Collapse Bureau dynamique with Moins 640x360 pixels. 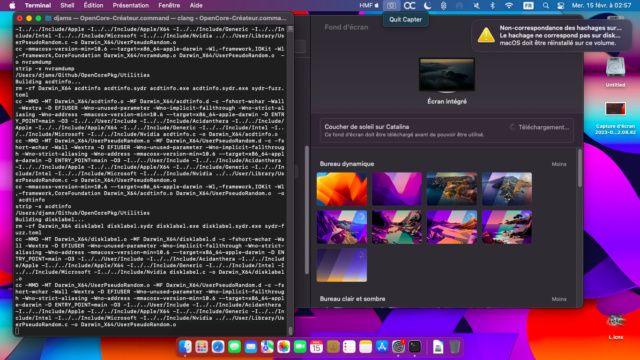pos(559,164)
